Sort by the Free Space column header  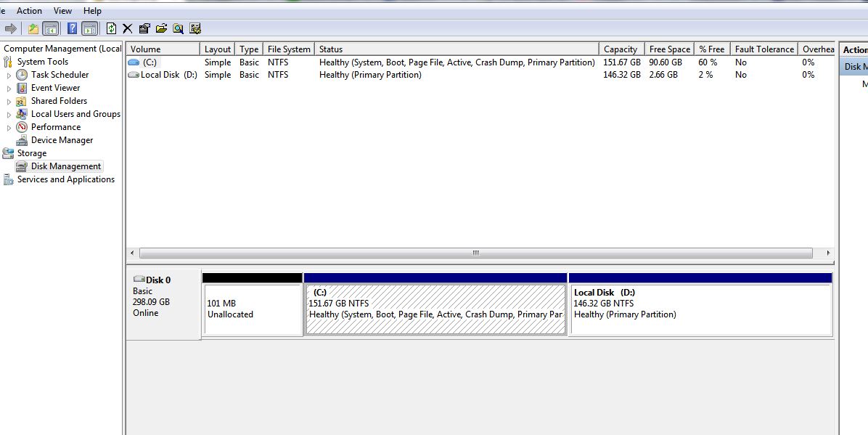pyautogui.click(x=670, y=49)
